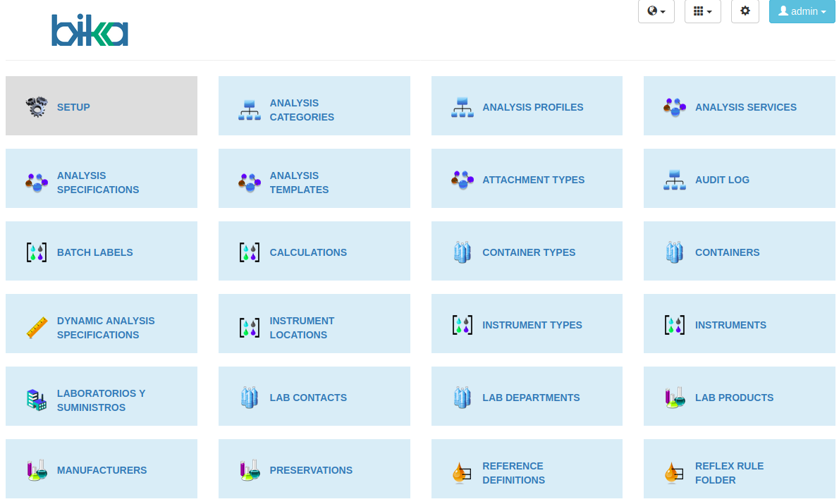Open the settings gear button
Screen dimensions: 839x504
[745, 11]
